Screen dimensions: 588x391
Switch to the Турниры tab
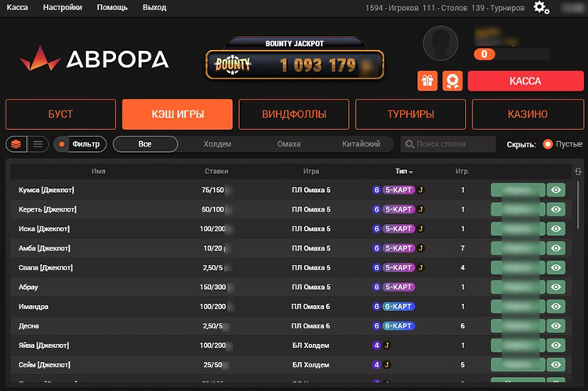click(x=410, y=114)
